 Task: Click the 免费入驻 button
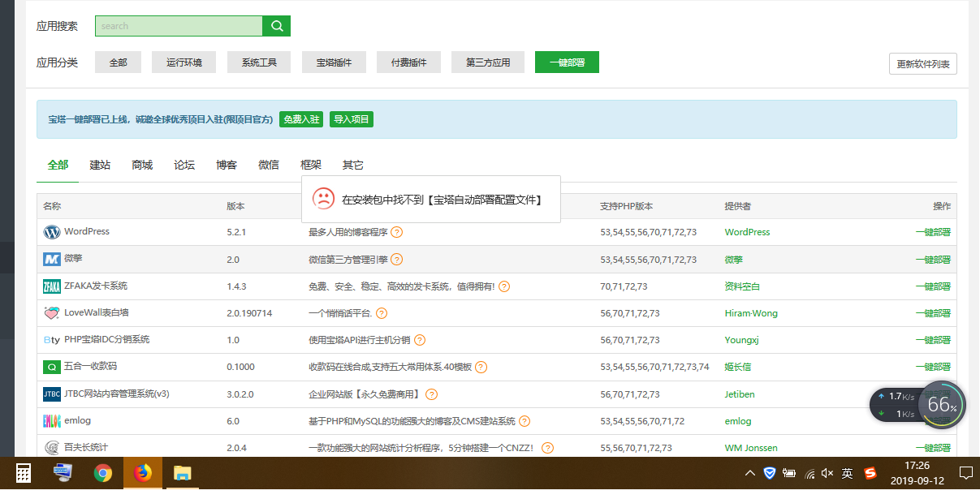coord(301,119)
